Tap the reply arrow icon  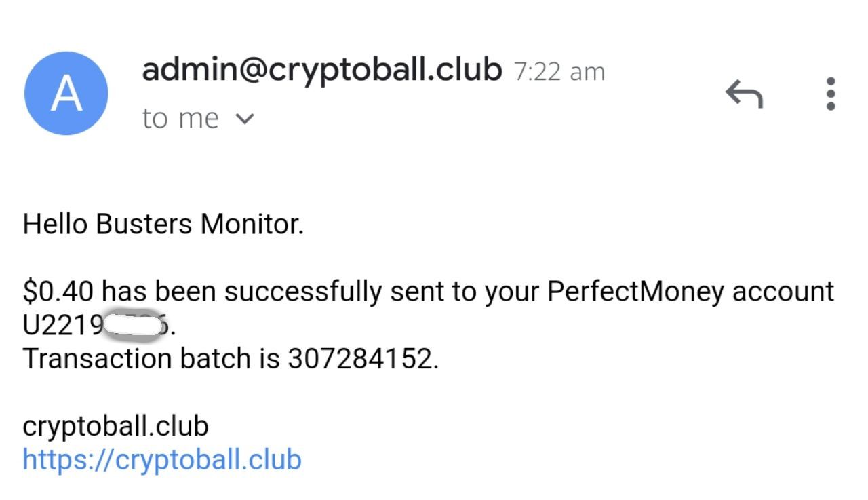(744, 94)
